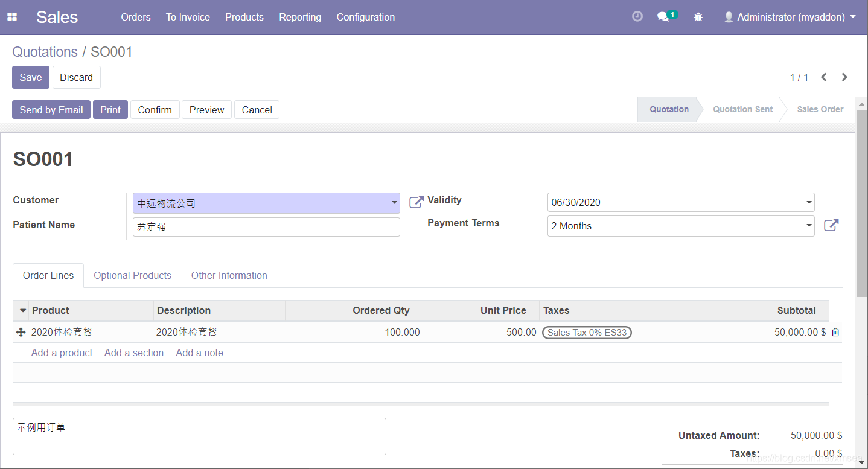This screenshot has height=469, width=868.
Task: Open the Validity date picker dropdown
Action: click(808, 202)
